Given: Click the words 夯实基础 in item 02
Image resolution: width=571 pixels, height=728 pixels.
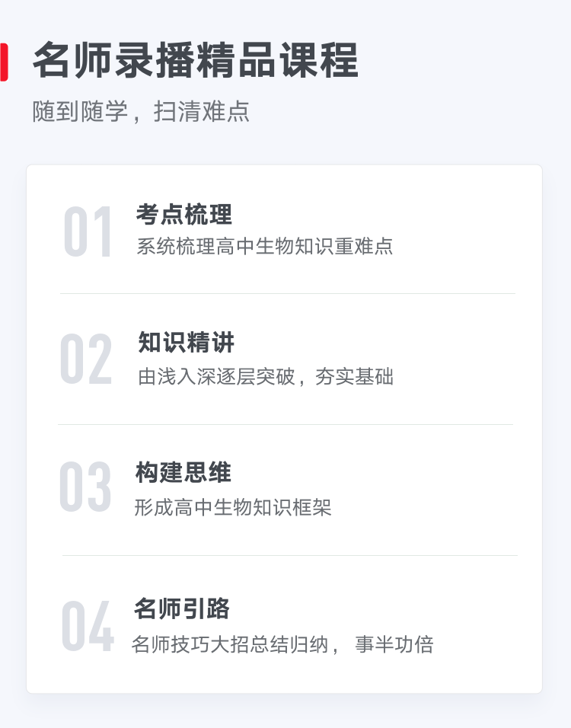Looking at the screenshot, I should click(x=354, y=376).
